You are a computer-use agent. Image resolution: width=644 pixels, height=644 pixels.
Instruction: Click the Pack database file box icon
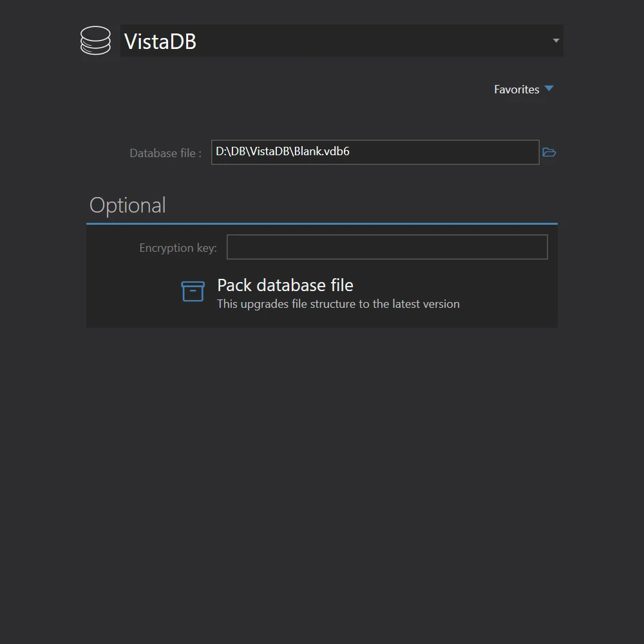(193, 292)
